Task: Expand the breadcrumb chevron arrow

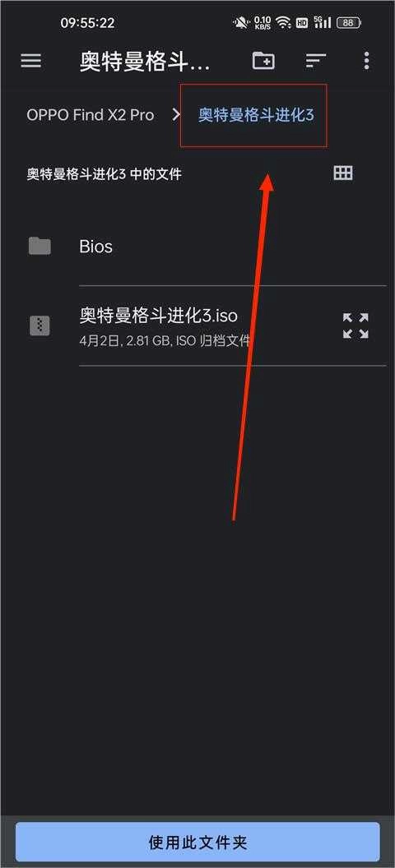Action: tap(177, 115)
